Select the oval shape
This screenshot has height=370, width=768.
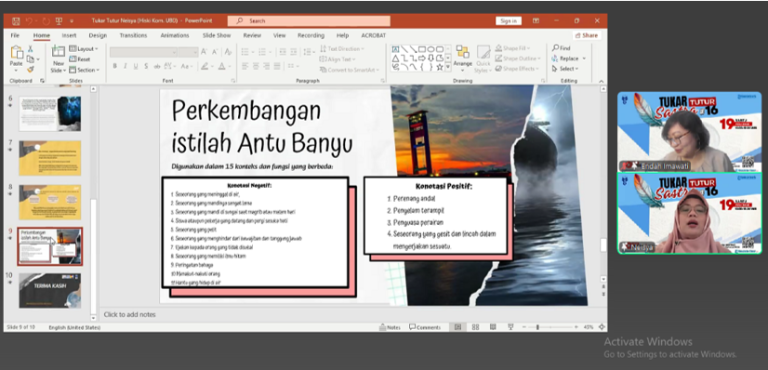tap(431, 49)
